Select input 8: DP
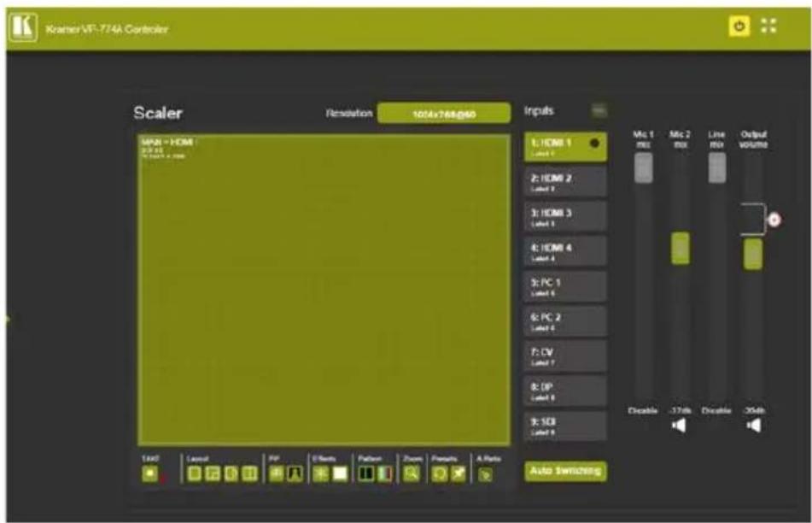Viewport: 812px width, 523px height. coord(565,391)
